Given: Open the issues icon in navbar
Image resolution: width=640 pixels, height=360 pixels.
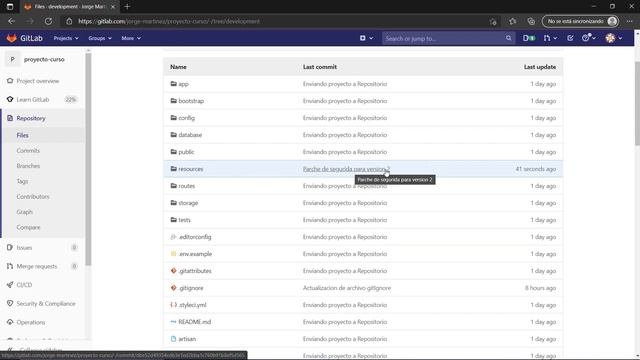Looking at the screenshot, I should click(529, 38).
